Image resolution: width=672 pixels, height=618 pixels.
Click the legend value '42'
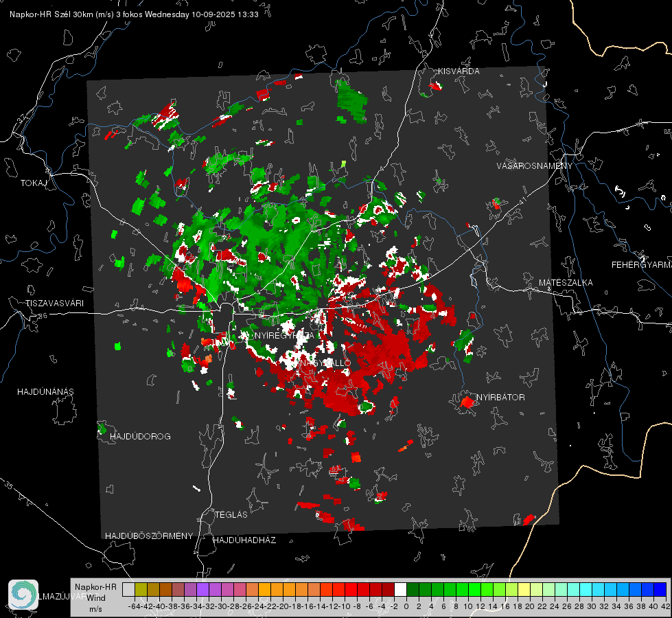[x=666, y=606]
